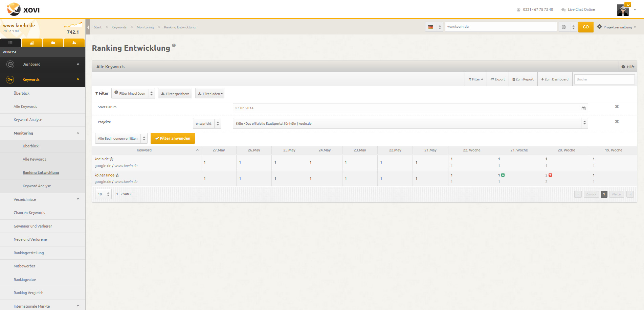644x310 pixels.
Task: Open the chart statistics sidebar tab
Action: click(x=32, y=43)
